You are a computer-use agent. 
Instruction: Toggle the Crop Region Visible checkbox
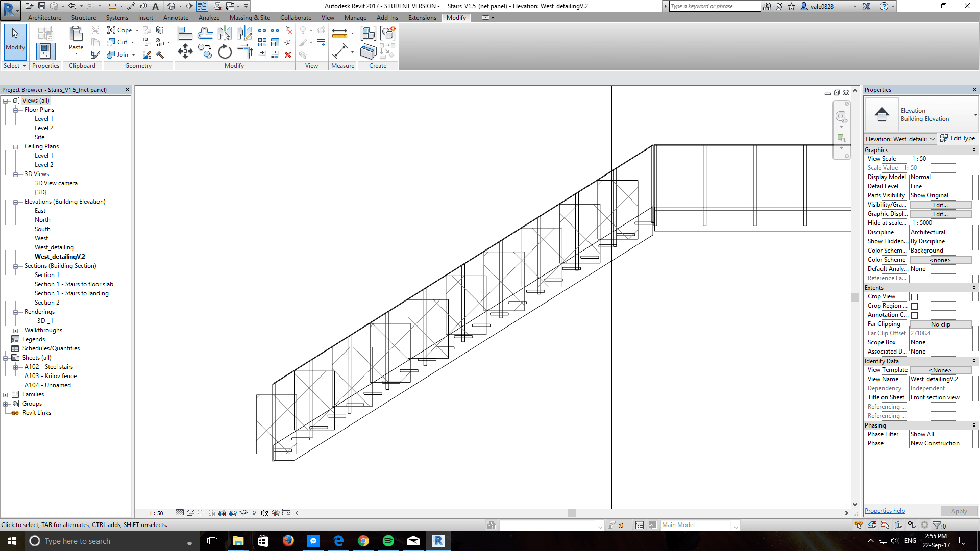(x=914, y=306)
